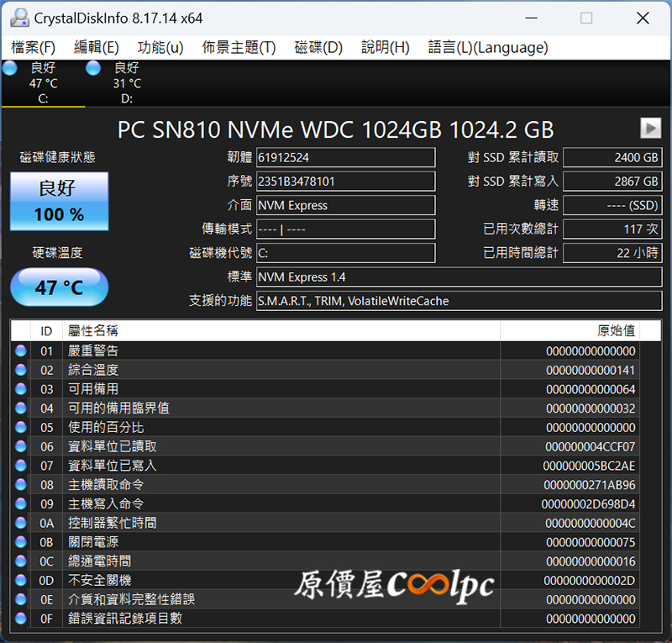Click the 已用時間總計 value 22 小時

[612, 253]
